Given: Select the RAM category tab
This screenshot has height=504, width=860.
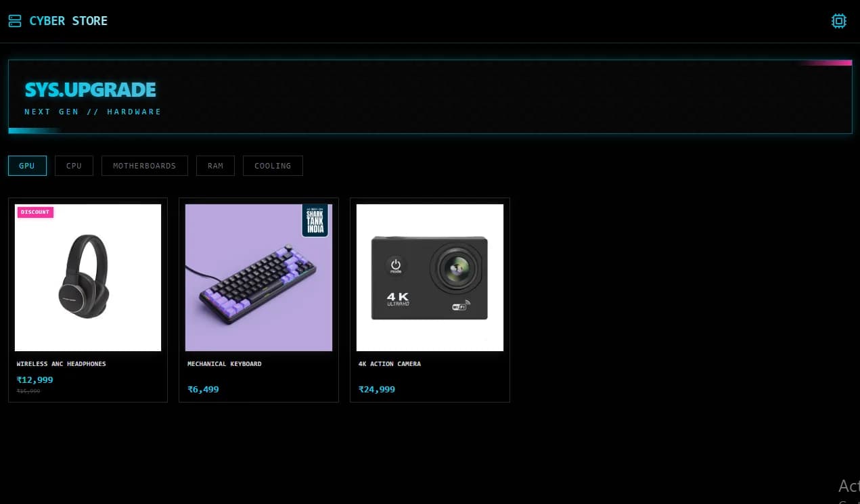Looking at the screenshot, I should click(x=215, y=166).
